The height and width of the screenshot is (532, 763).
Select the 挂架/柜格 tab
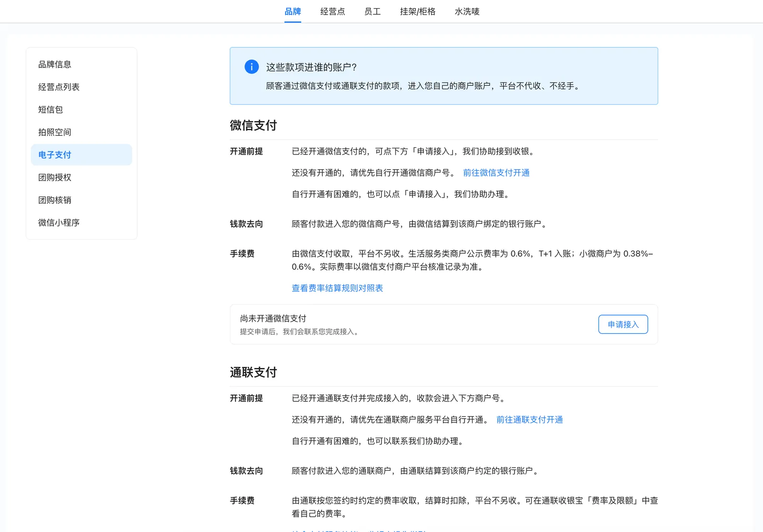click(x=418, y=11)
